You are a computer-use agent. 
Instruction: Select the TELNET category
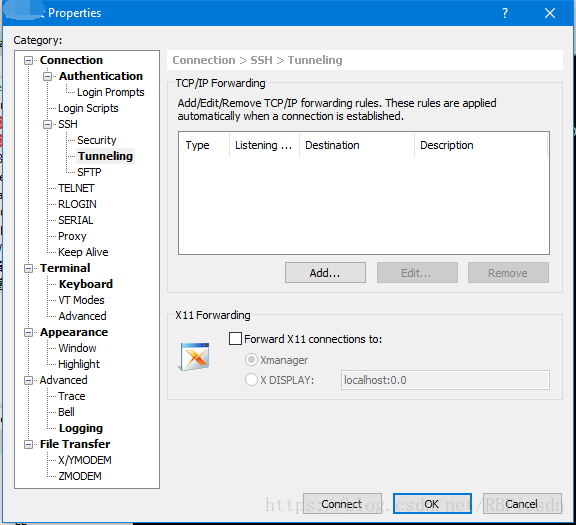[76, 188]
